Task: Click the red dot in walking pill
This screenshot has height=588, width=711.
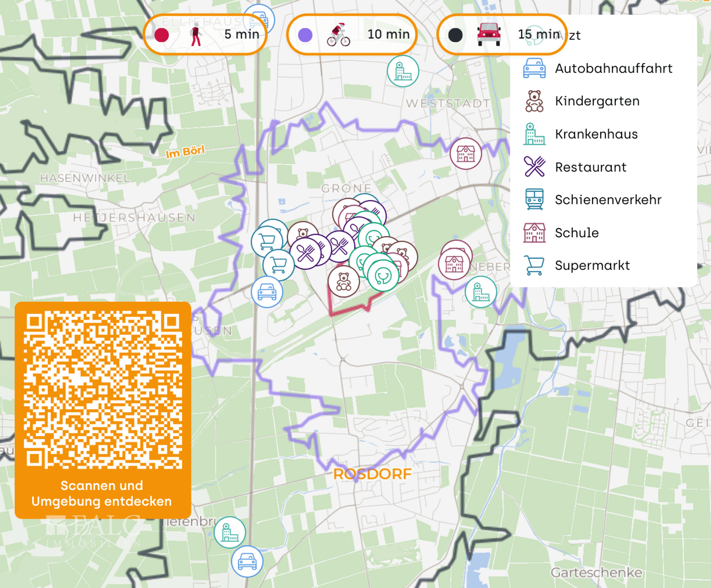Action: pos(161,35)
